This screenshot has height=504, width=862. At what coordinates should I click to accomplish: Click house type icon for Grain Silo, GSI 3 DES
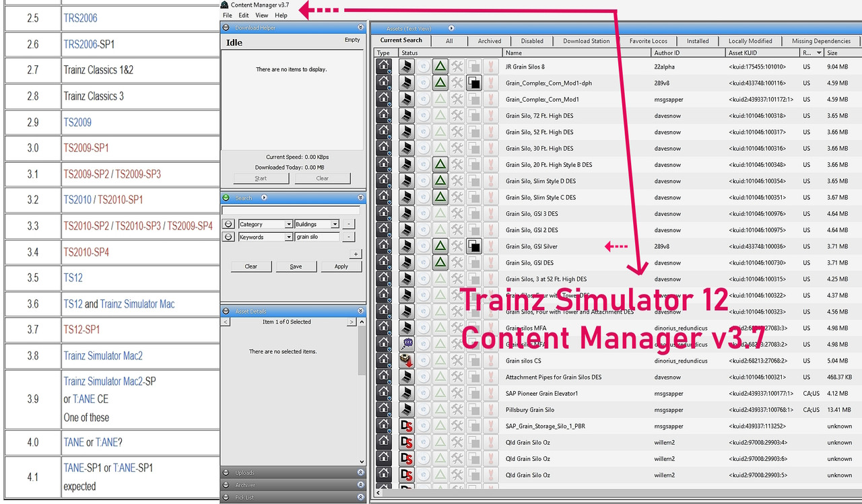383,213
